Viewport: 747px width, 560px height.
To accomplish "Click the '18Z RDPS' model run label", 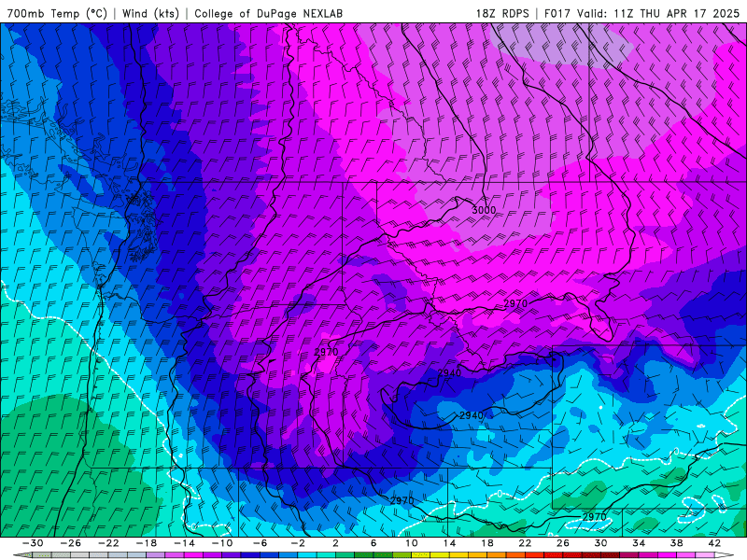I will 502,13.
